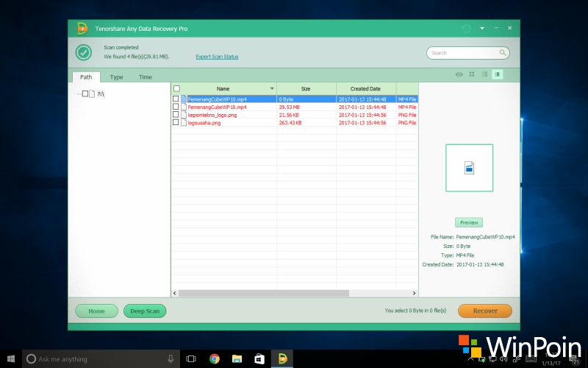
Task: Click the Cortana circle icon
Action: point(31,358)
